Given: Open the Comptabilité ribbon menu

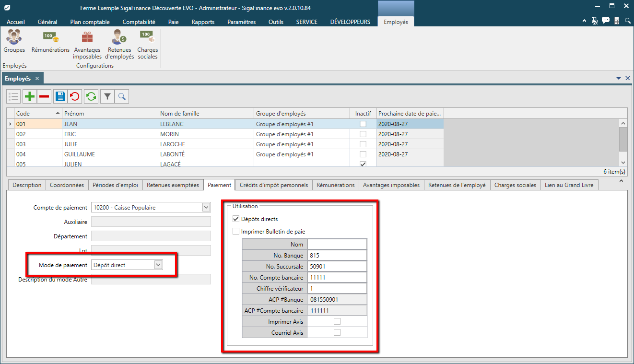Looking at the screenshot, I should coord(139,22).
